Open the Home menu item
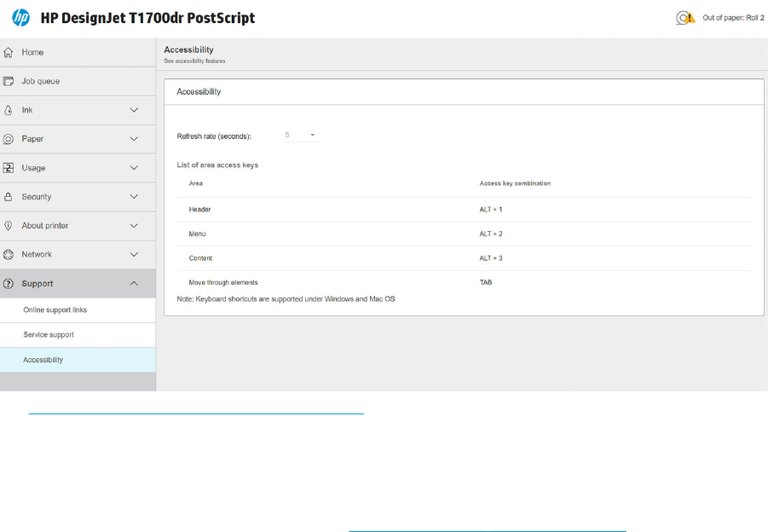 (x=78, y=52)
